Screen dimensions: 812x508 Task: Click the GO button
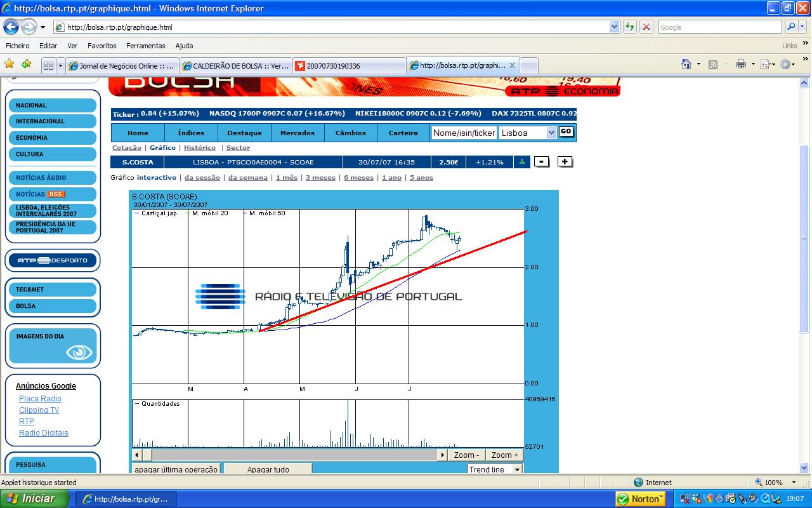point(566,131)
